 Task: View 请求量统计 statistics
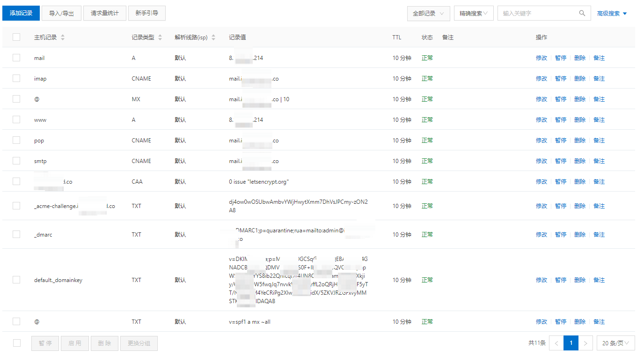[x=105, y=13]
